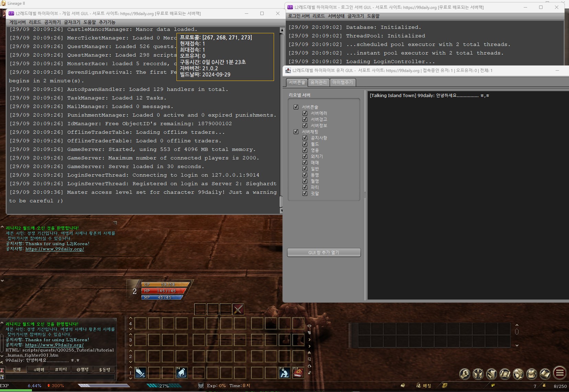Open the 추가기능 menu in Game Server GUI
The height and width of the screenshot is (392, 569).
click(107, 22)
